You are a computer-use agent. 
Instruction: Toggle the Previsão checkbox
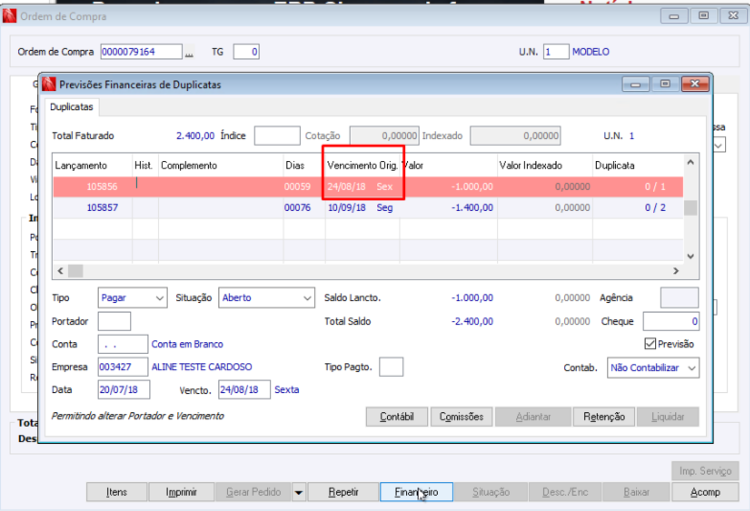(x=650, y=344)
